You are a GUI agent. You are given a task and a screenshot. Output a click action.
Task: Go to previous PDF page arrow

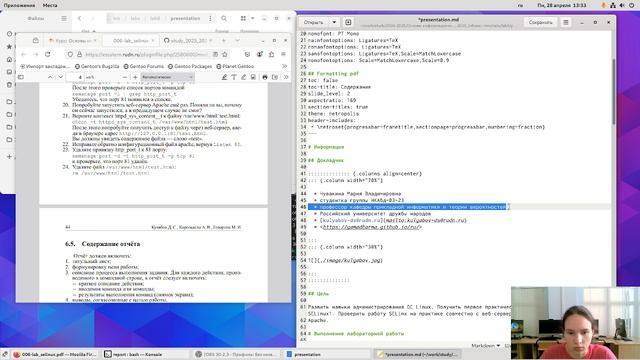tap(50, 77)
